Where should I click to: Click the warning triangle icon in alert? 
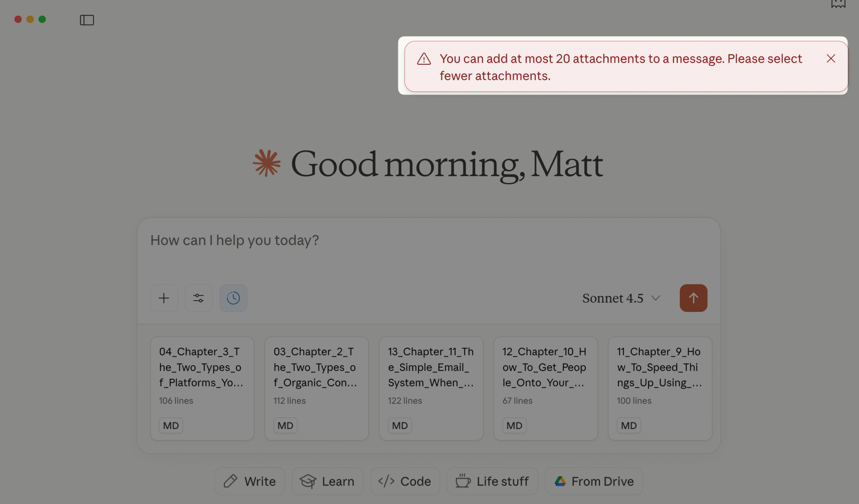[424, 59]
